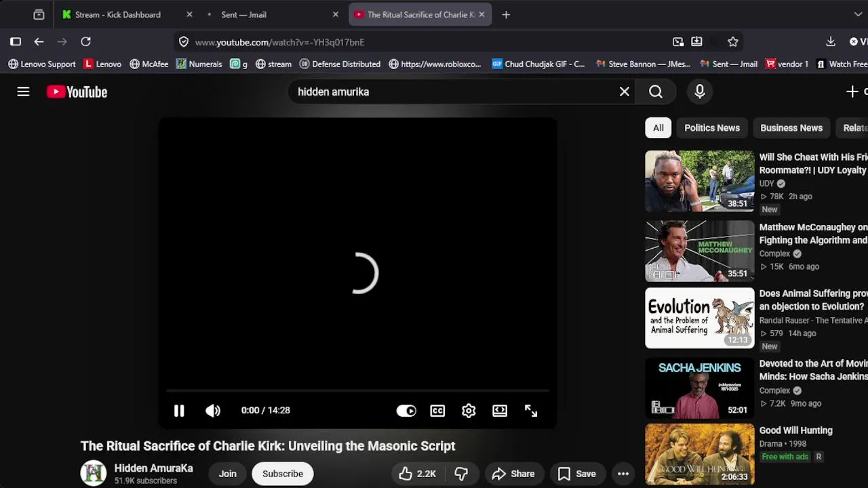Toggle the browser sidebar panel
This screenshot has height=488, width=868.
click(16, 42)
